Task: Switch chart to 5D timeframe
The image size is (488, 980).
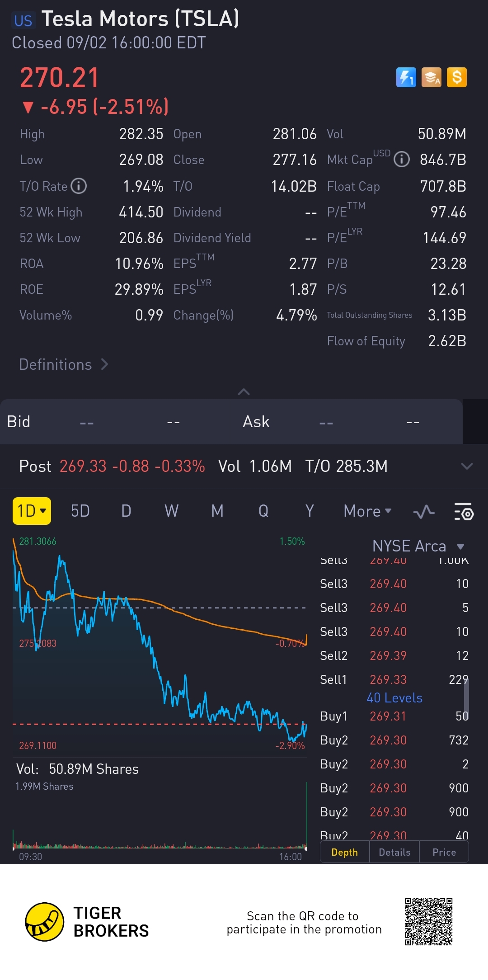Action: coord(80,511)
